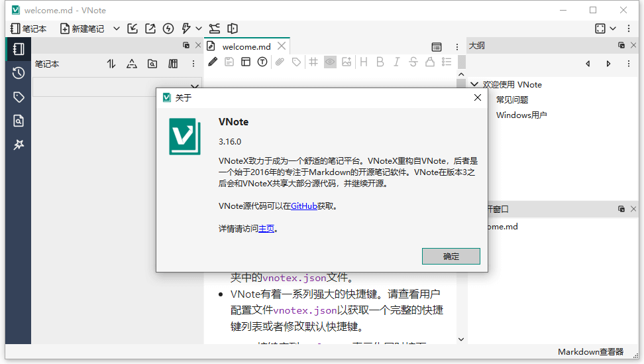Float the 大纲 outline panel
The height and width of the screenshot is (364, 644).
[x=621, y=45]
